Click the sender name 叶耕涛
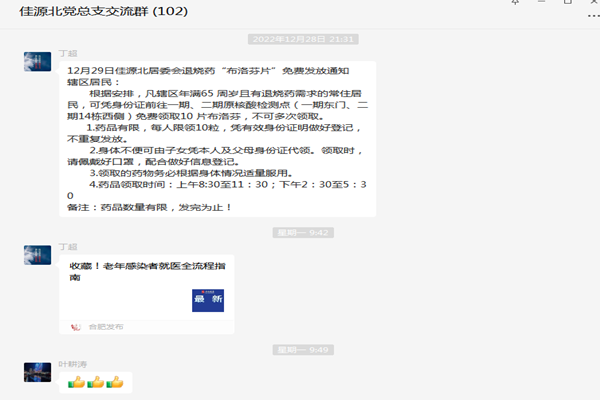The width and height of the screenshot is (600, 400). click(x=71, y=362)
